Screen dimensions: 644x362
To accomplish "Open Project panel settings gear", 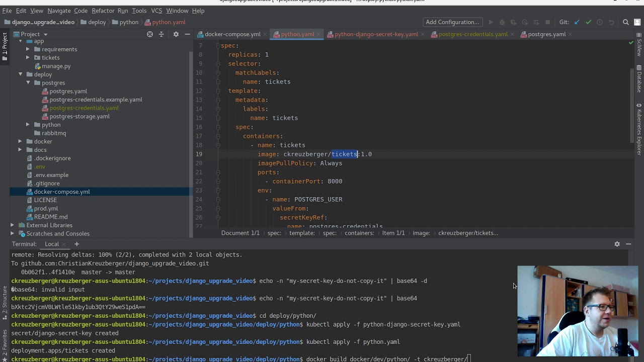I will (176, 34).
